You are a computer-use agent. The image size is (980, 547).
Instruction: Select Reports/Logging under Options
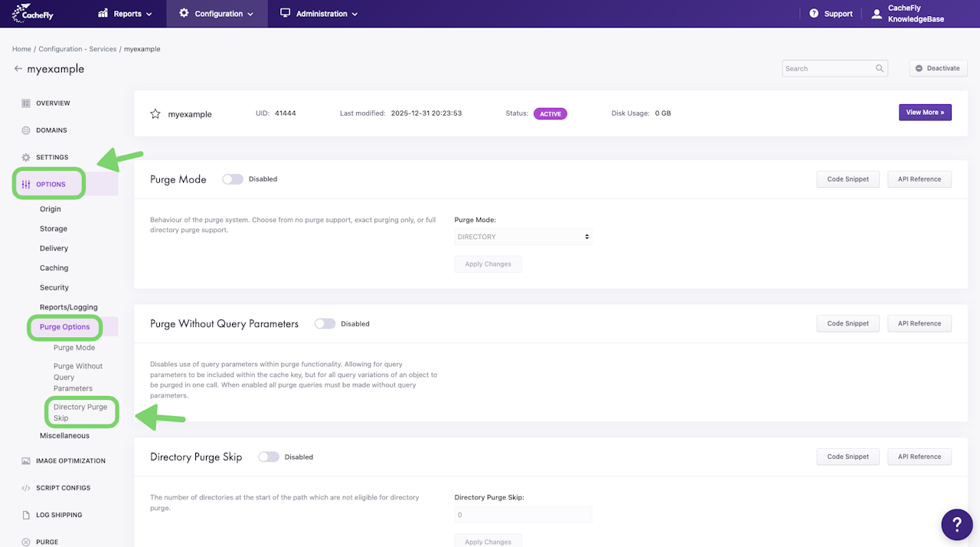pos(69,307)
